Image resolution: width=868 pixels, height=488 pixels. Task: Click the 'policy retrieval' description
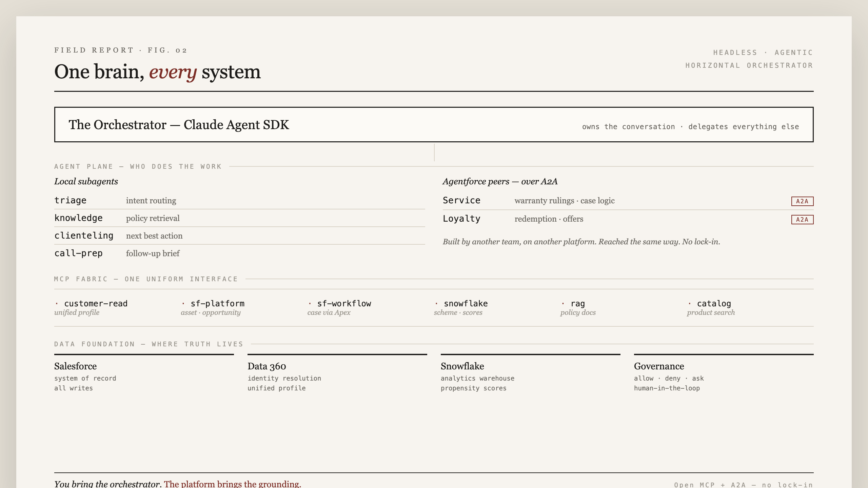153,218
